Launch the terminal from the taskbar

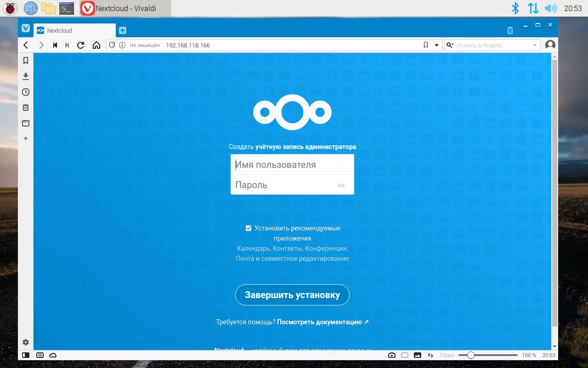[67, 8]
